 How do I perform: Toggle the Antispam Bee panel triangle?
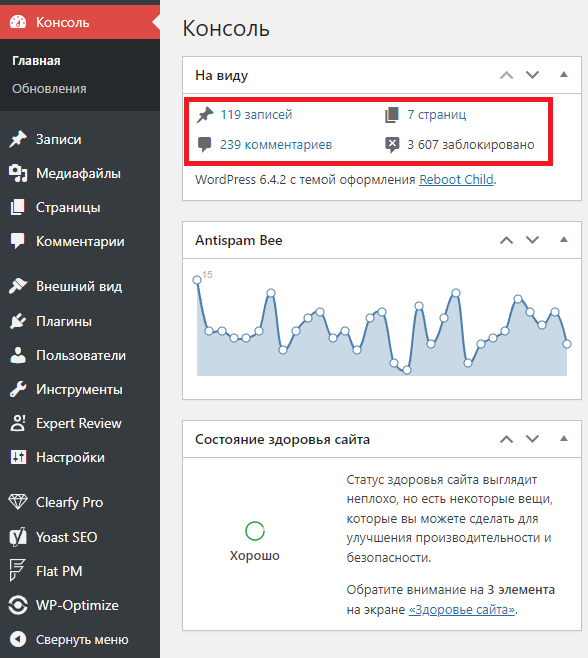[x=564, y=240]
